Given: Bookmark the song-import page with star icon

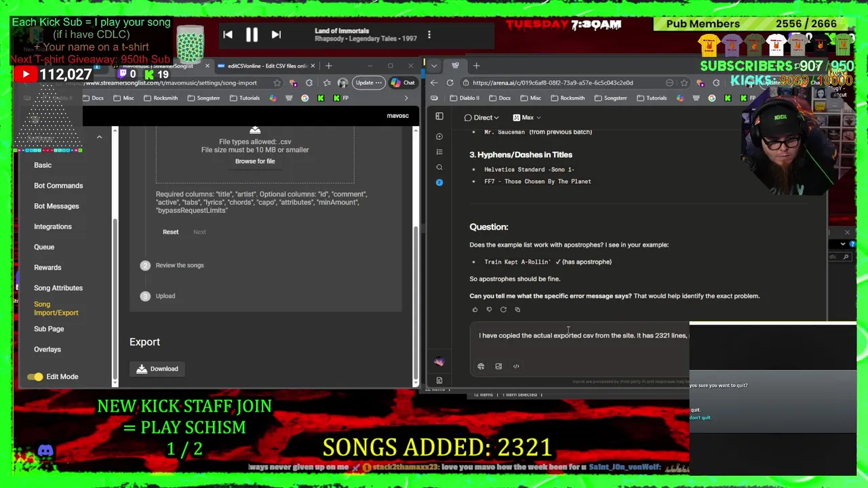Looking at the screenshot, I should pyautogui.click(x=277, y=83).
